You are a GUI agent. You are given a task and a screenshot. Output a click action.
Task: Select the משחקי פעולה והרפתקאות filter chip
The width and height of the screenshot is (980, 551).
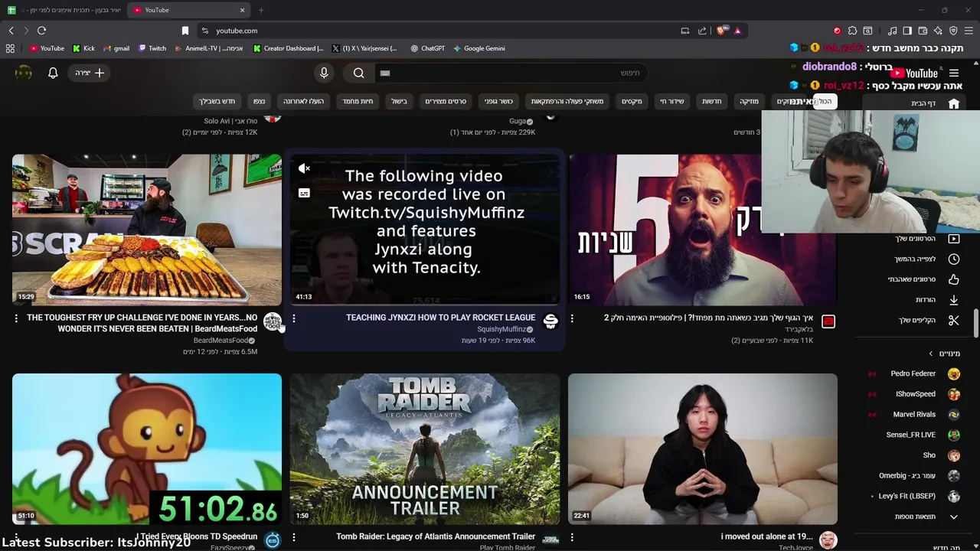point(567,101)
